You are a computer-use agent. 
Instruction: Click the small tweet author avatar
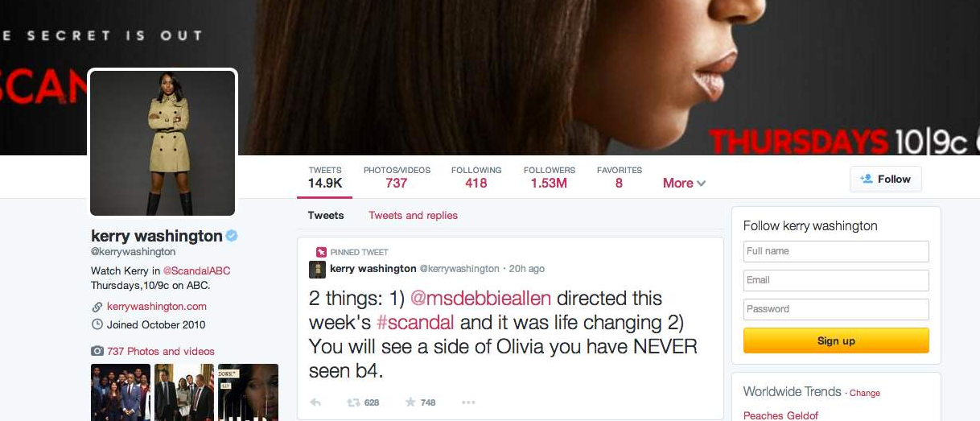tap(317, 269)
